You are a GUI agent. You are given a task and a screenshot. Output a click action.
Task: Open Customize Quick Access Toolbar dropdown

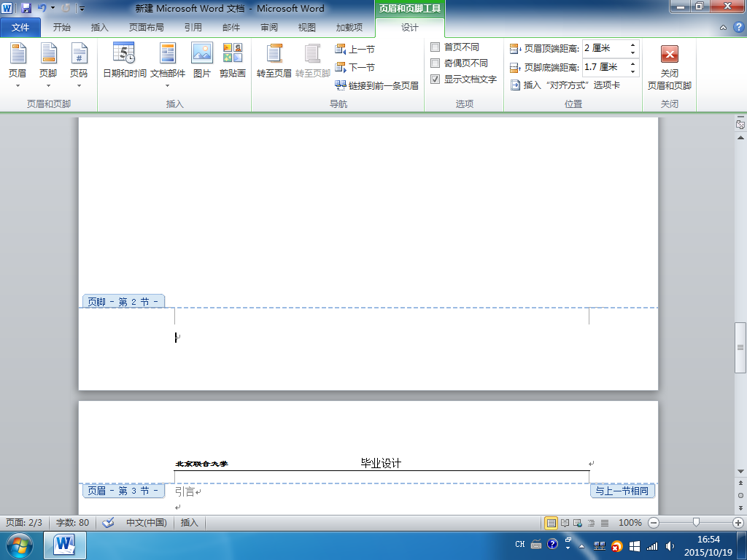tap(82, 8)
